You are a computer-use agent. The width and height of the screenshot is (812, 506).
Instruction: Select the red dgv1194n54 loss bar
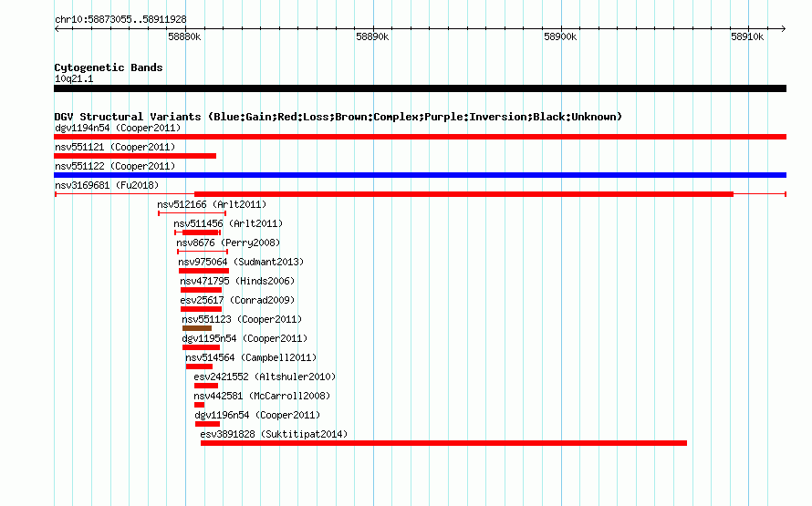(x=420, y=137)
